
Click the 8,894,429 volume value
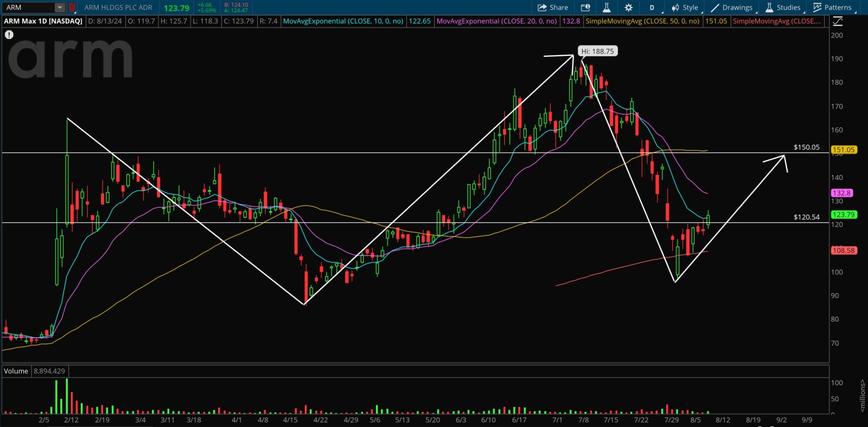[x=49, y=371]
